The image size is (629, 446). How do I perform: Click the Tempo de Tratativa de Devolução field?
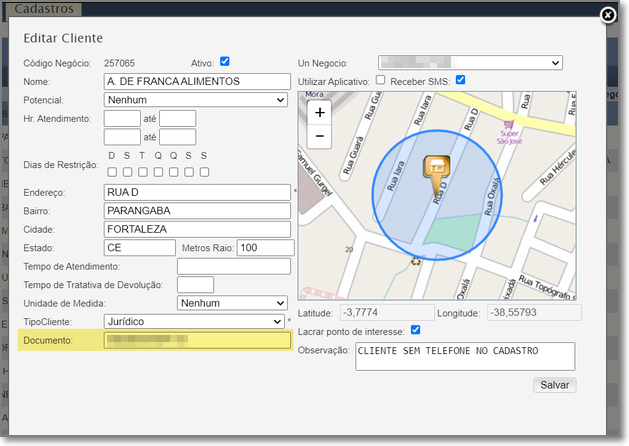point(195,285)
